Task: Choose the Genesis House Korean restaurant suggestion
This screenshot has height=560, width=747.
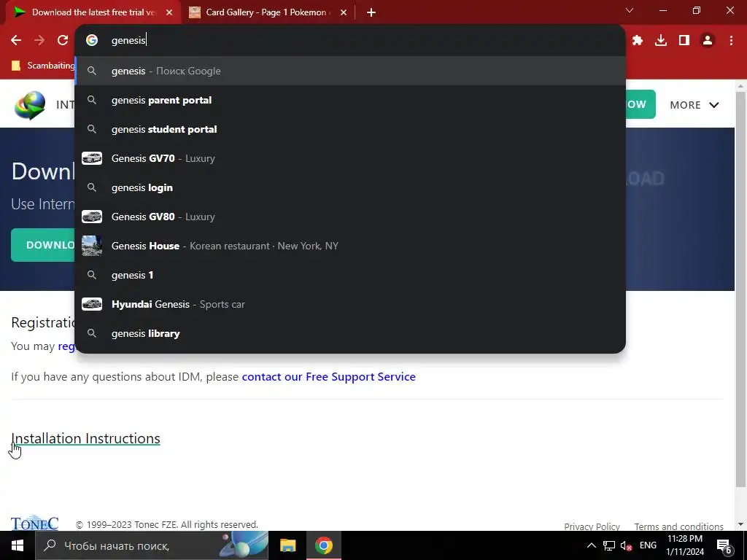Action: pos(350,246)
